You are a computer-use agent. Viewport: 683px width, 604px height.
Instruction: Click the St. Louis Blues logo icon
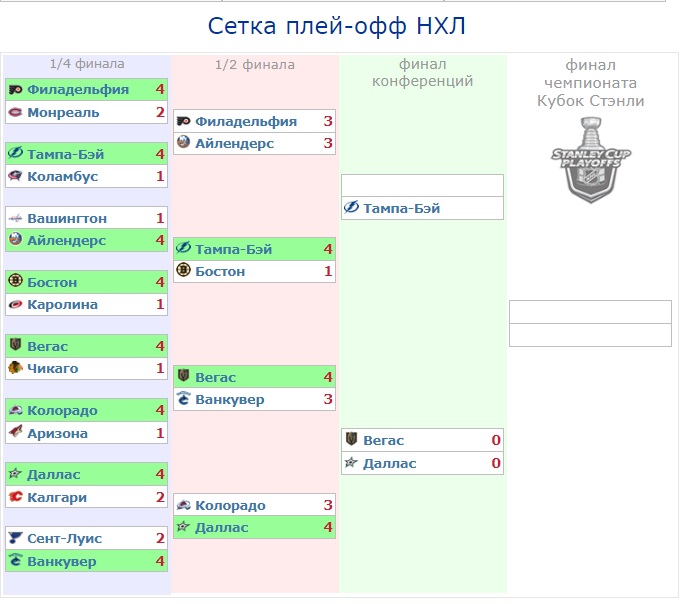pyautogui.click(x=15, y=538)
